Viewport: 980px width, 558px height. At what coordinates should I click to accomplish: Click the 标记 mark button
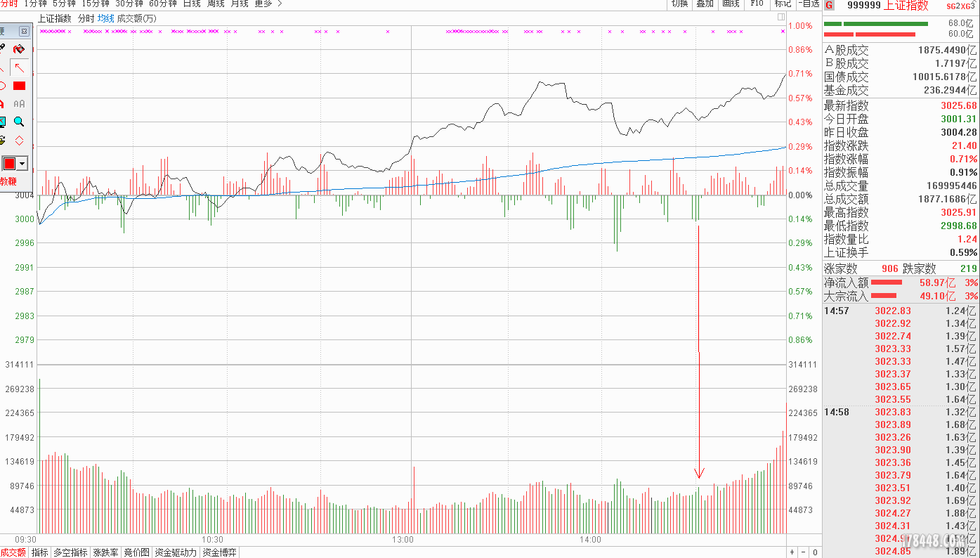(x=782, y=4)
